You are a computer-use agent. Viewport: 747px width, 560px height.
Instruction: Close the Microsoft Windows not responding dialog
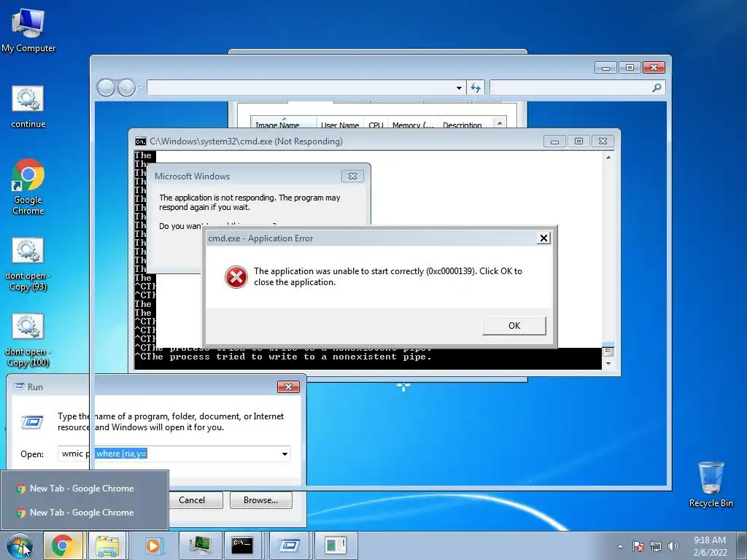coord(352,176)
